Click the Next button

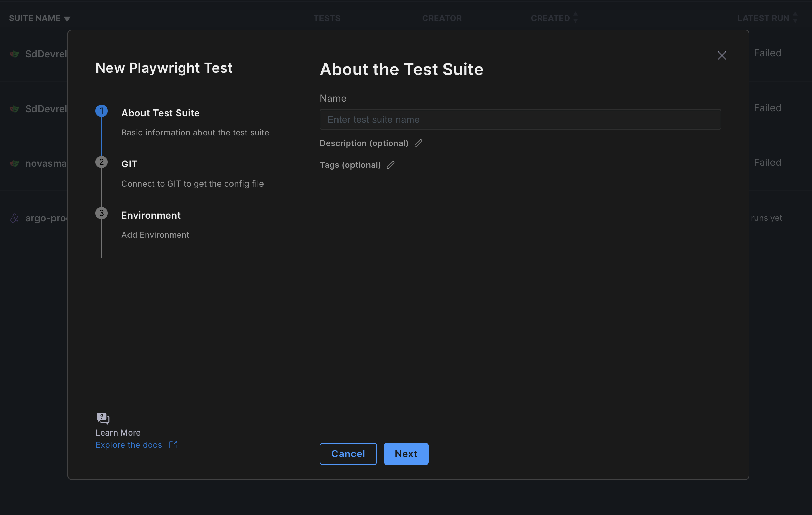click(406, 454)
